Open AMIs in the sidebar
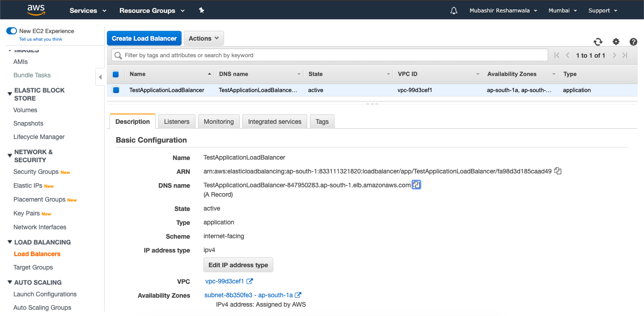Screen dimensions: 644x316 click(21, 62)
